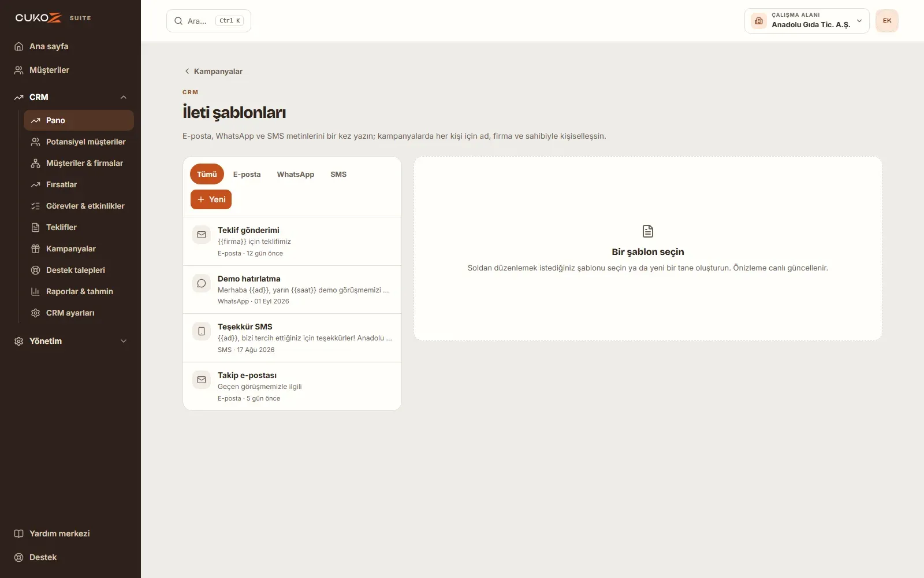This screenshot has height=578, width=924.
Task: Open the Anadolu Gıda workspace dropdown
Action: [x=807, y=21]
